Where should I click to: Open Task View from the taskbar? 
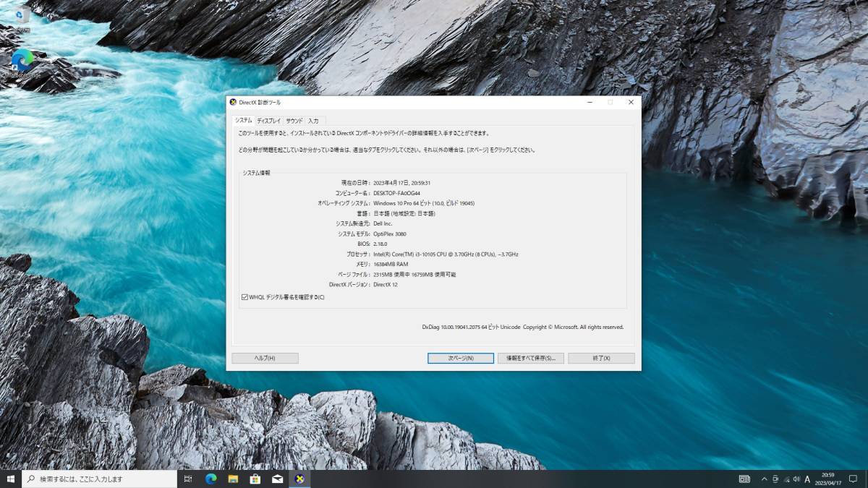[188, 479]
